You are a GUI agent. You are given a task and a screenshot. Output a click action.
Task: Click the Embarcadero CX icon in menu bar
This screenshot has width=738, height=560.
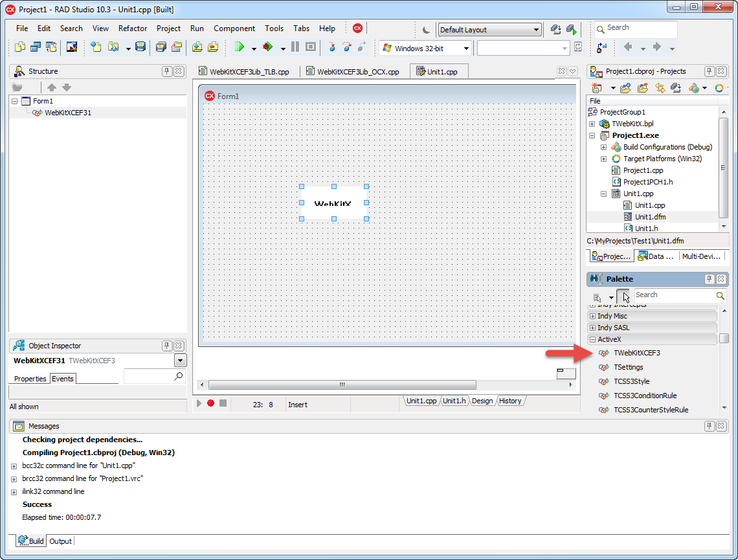(x=358, y=28)
